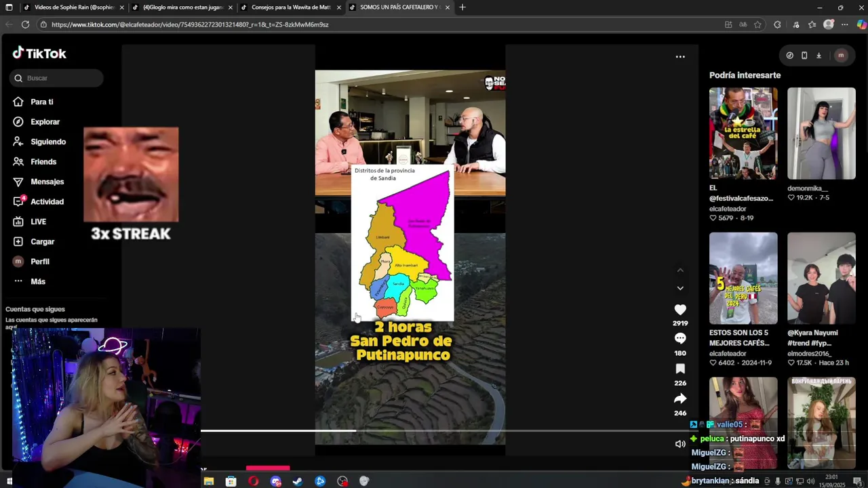The width and height of the screenshot is (868, 488).
Task: Open video options three-dot menu
Action: (680, 57)
